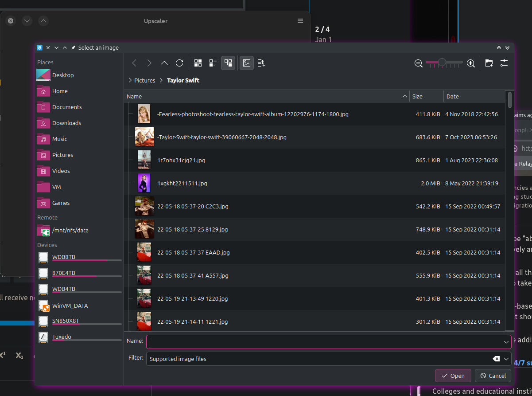The image size is (532, 396).
Task: Switch to compact list view mode
Action: point(213,63)
